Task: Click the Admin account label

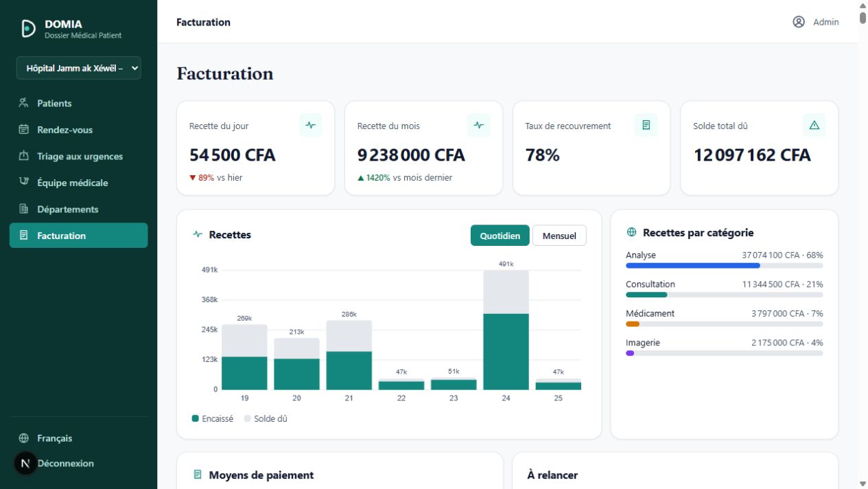Action: [826, 22]
